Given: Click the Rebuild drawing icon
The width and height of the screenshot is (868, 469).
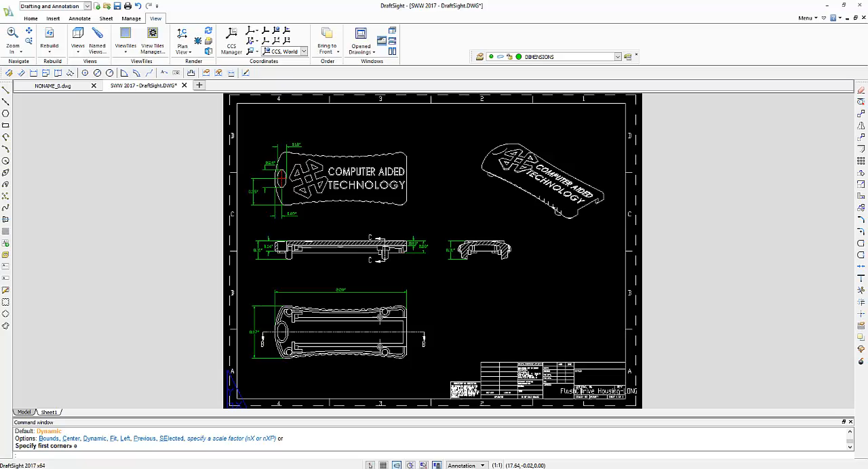Looking at the screenshot, I should [x=49, y=33].
